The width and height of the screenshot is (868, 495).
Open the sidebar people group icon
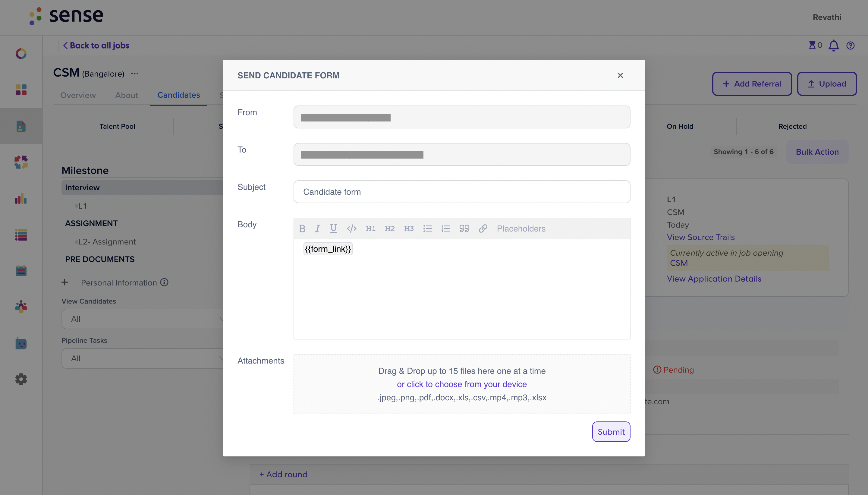coord(21,307)
